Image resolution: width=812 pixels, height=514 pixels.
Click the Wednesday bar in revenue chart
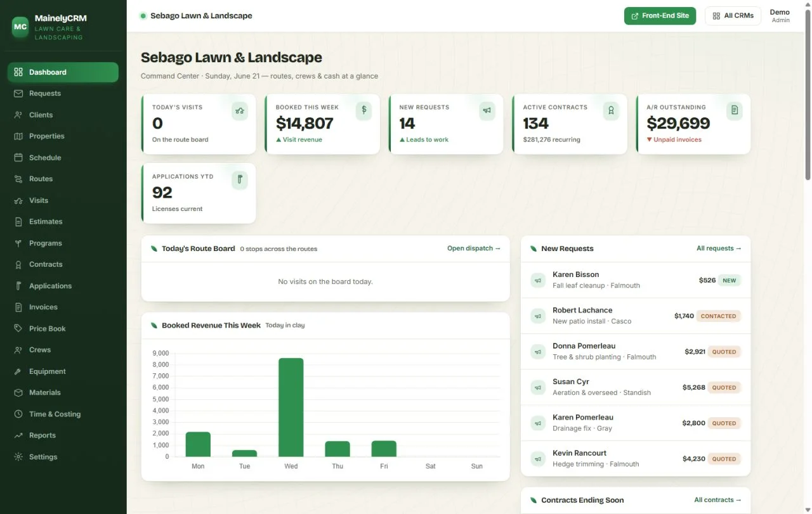[x=291, y=408]
